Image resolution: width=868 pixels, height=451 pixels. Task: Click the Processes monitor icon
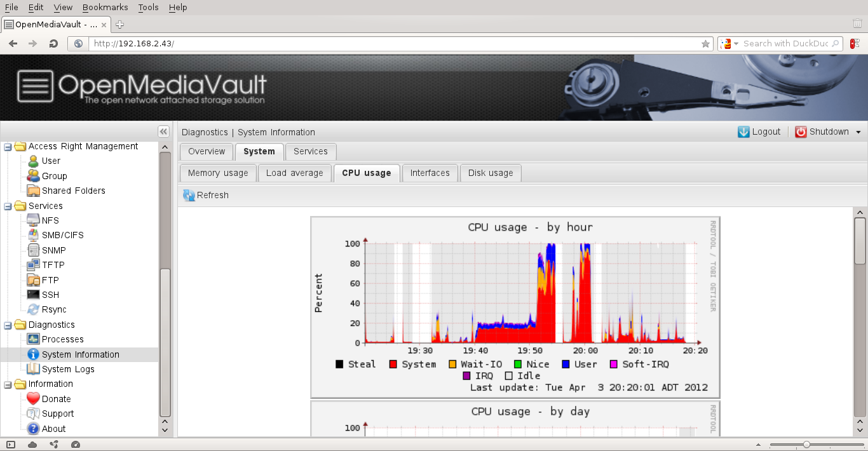33,339
